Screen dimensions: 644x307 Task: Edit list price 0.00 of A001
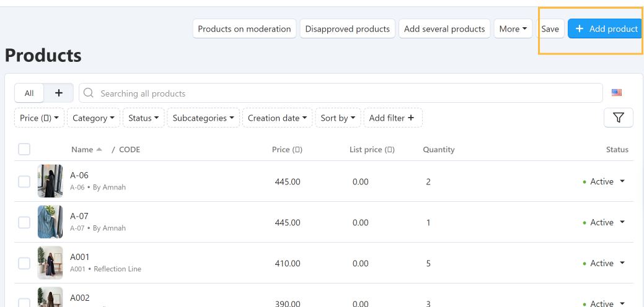[x=361, y=263]
